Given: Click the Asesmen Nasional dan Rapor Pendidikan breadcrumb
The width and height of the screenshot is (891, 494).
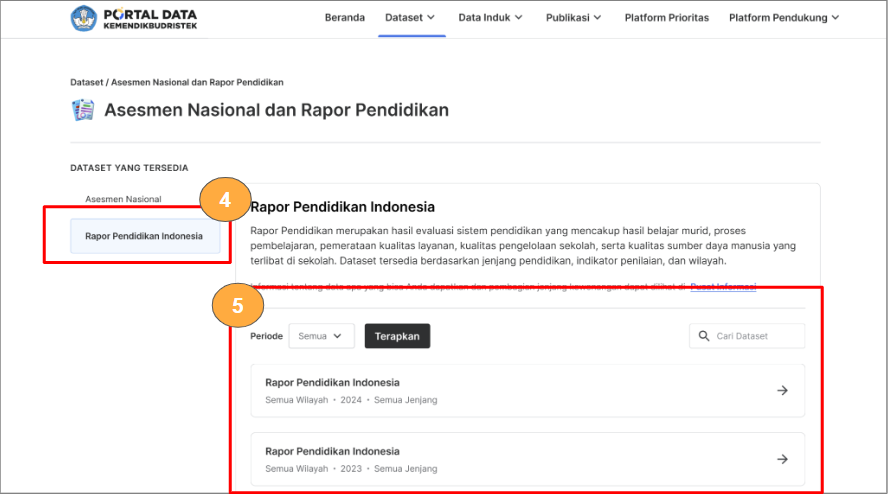Looking at the screenshot, I should pos(197,82).
